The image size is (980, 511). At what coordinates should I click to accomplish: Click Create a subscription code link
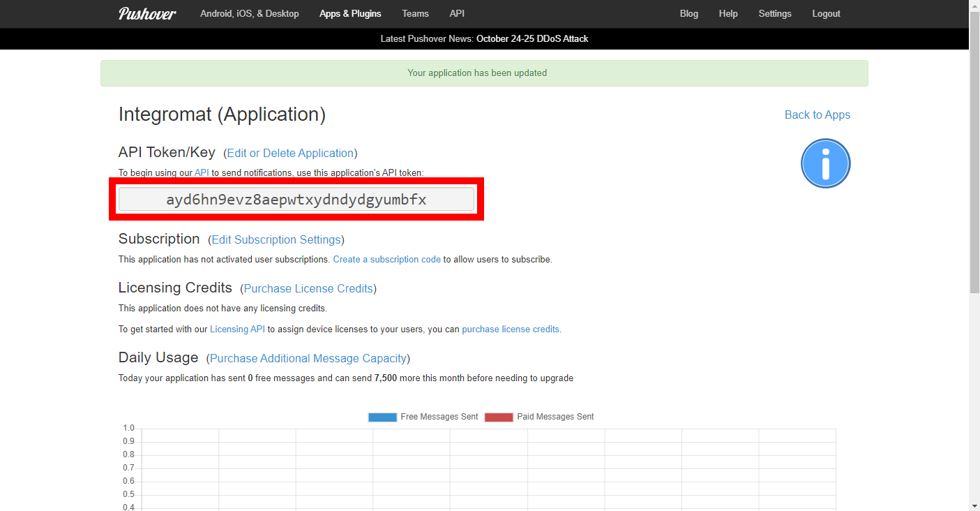click(387, 259)
